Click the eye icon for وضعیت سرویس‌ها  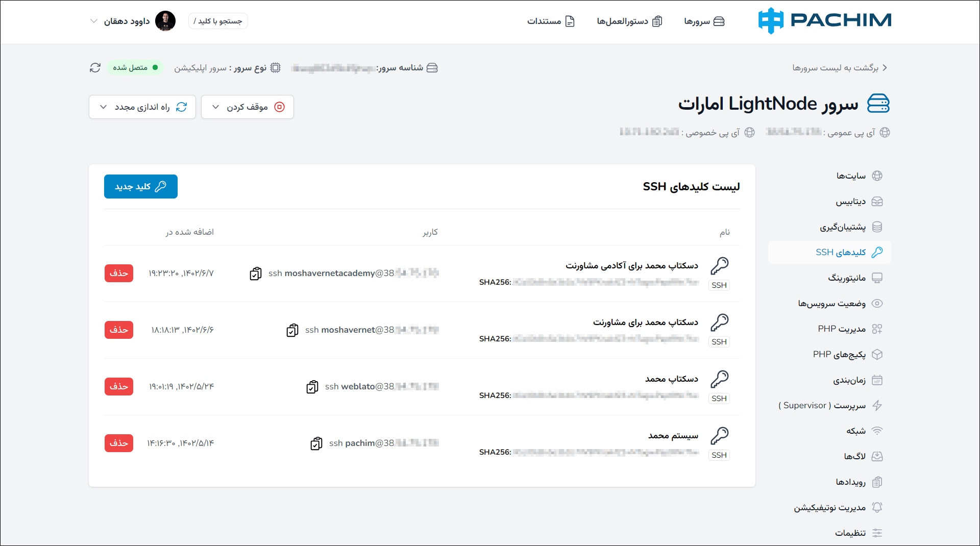[x=877, y=304]
